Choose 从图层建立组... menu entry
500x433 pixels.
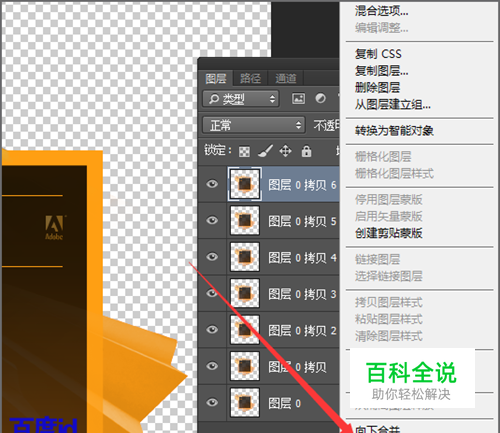(393, 105)
